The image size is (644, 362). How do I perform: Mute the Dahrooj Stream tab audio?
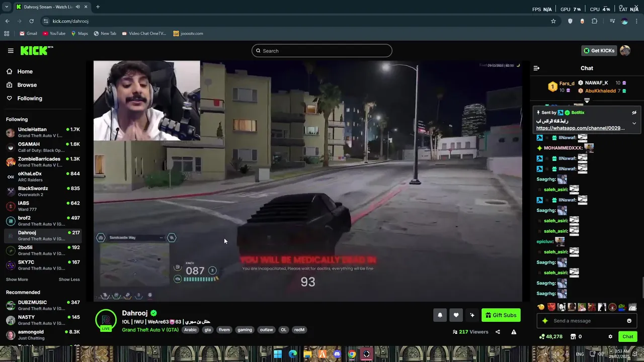pos(77,7)
